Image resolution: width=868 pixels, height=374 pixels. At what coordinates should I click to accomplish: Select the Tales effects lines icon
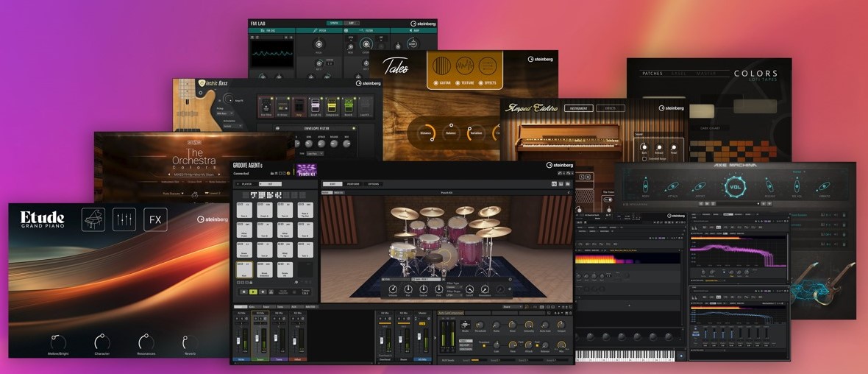point(488,66)
